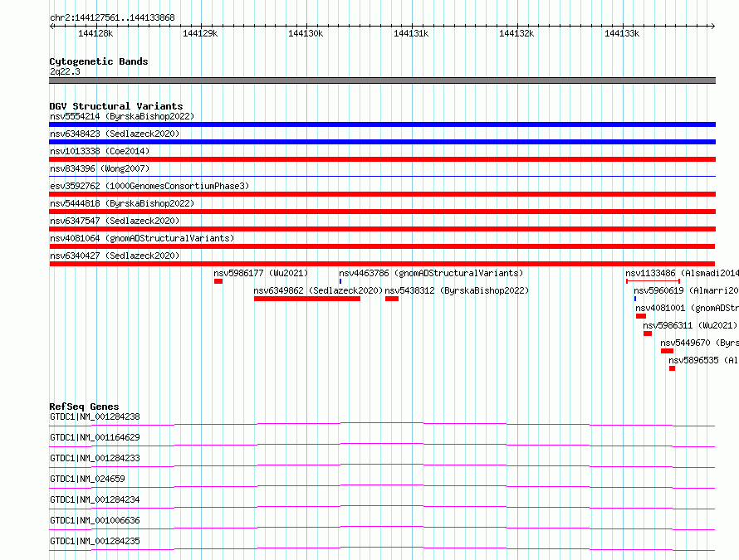Click the 144129k ruler tick label
Screen dimensions: 739x560
[x=200, y=33]
